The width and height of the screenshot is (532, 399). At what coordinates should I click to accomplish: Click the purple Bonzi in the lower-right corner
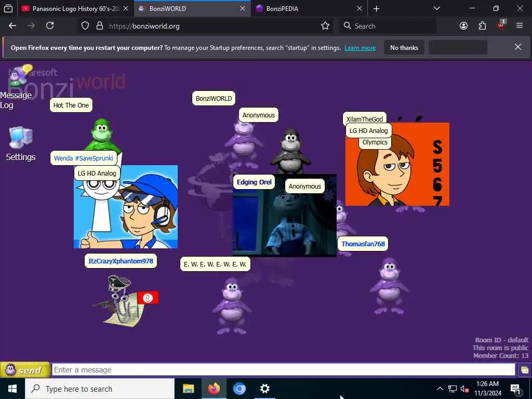[390, 286]
